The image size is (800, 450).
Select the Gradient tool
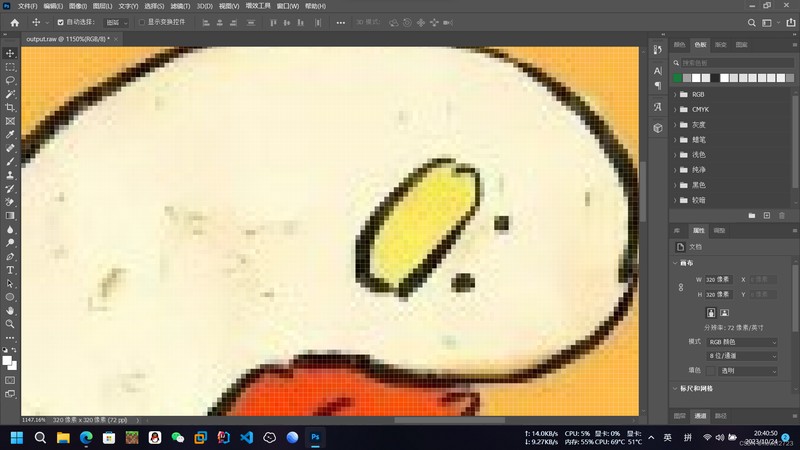(x=10, y=216)
